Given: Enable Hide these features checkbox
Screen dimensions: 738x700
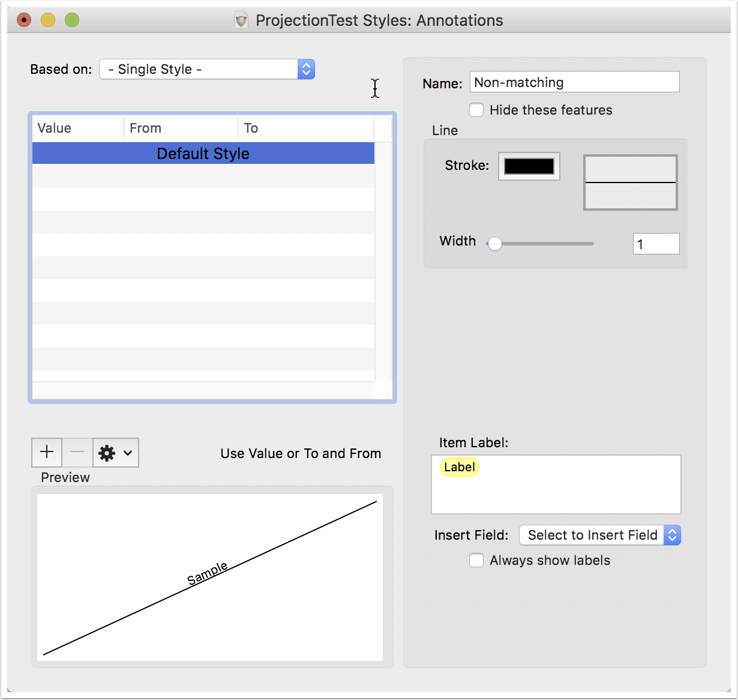Looking at the screenshot, I should (476, 110).
